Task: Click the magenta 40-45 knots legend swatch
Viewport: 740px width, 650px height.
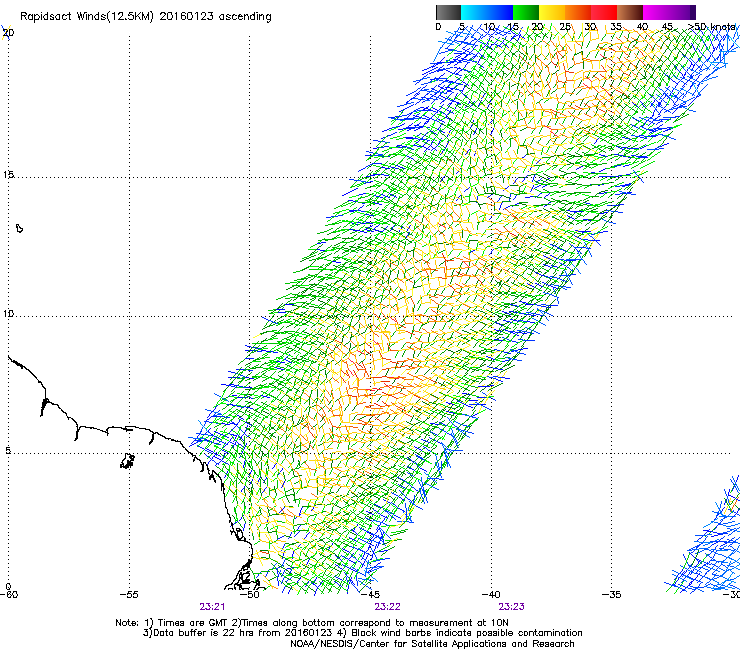Action: (656, 12)
